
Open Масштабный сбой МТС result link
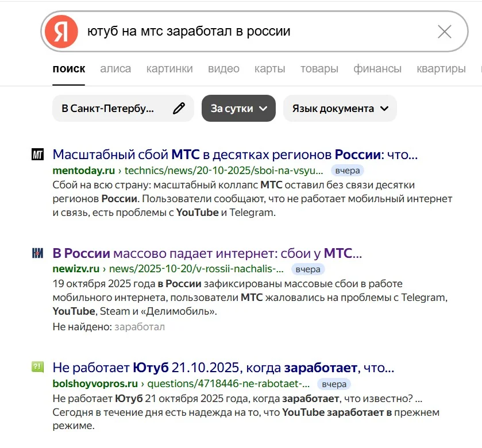click(x=235, y=155)
